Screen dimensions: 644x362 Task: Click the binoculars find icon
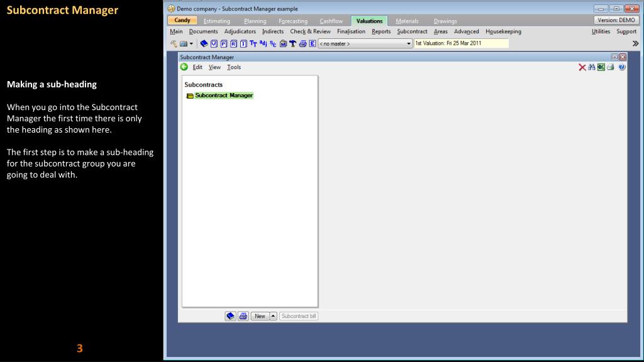[591, 67]
